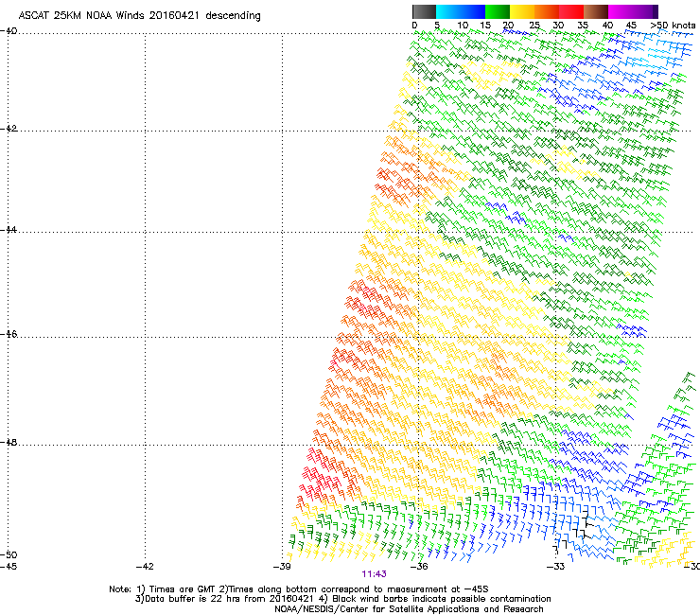
Task: Click the "Black wind barbs indicate possible contamination" note
Action: 442,599
